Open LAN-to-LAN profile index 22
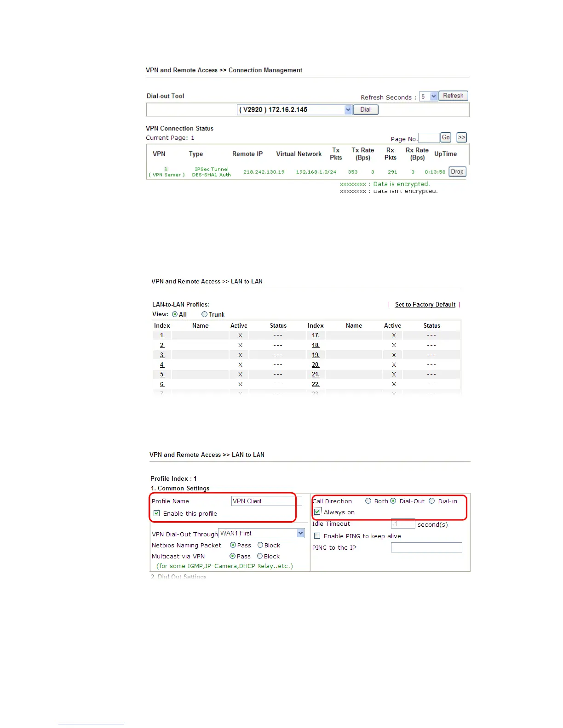 [x=316, y=384]
